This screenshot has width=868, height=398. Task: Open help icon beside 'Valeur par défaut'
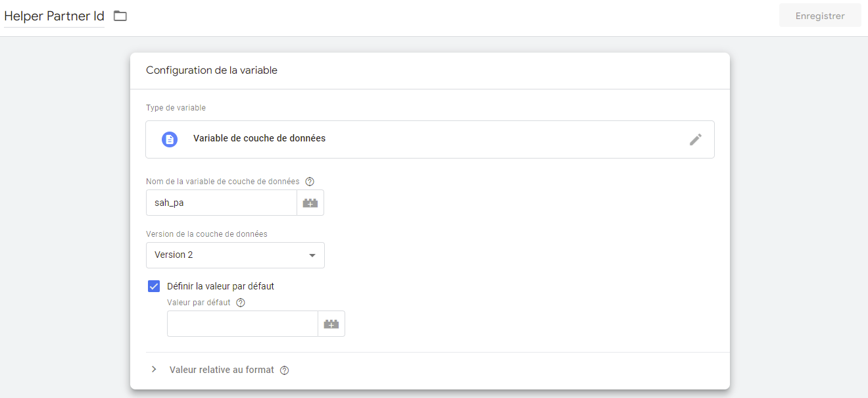point(241,303)
